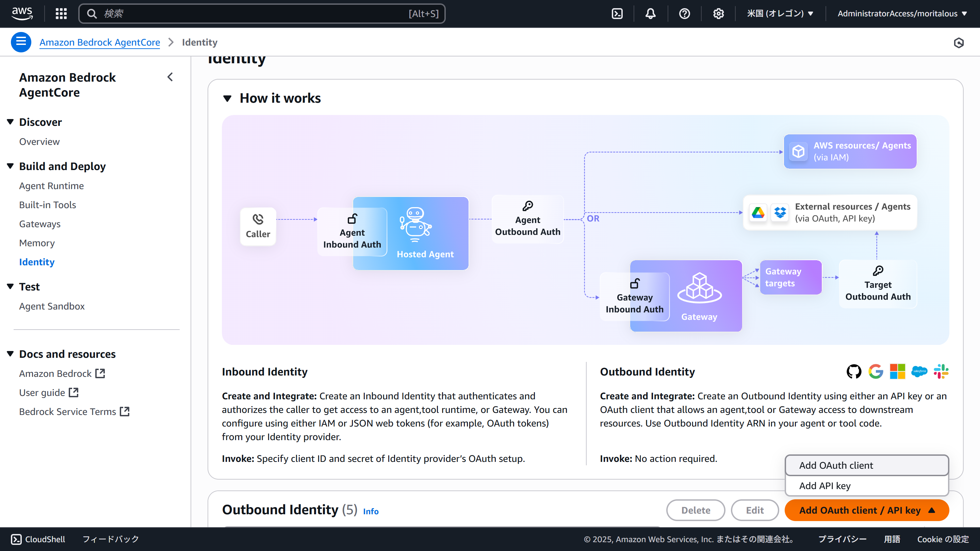980x551 pixels.
Task: Click the Slack provider icon
Action: click(942, 371)
